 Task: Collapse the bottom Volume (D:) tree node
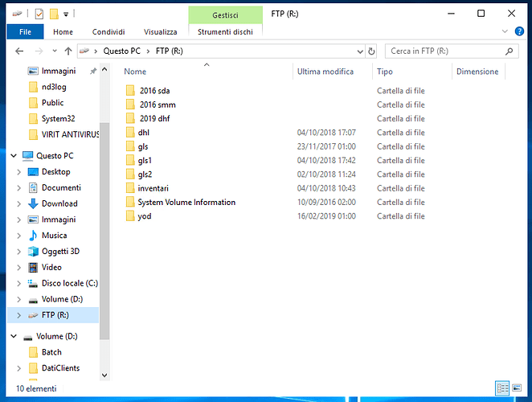(x=14, y=336)
